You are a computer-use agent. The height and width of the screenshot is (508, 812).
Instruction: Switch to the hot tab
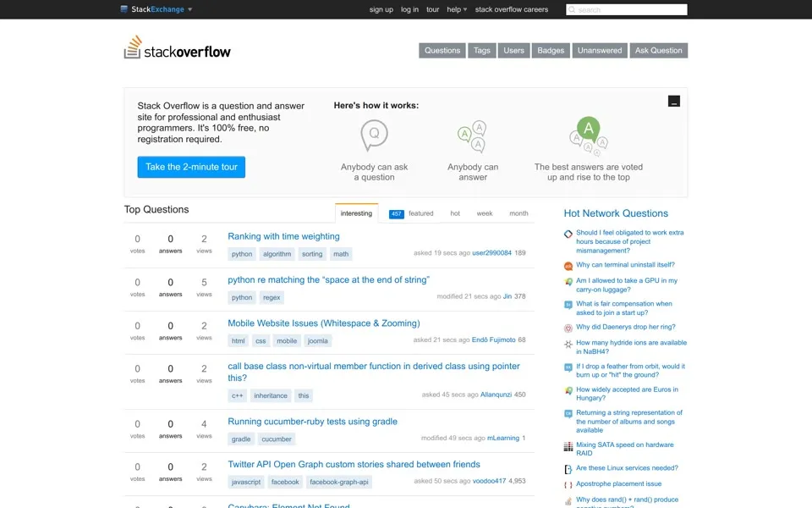tap(455, 213)
